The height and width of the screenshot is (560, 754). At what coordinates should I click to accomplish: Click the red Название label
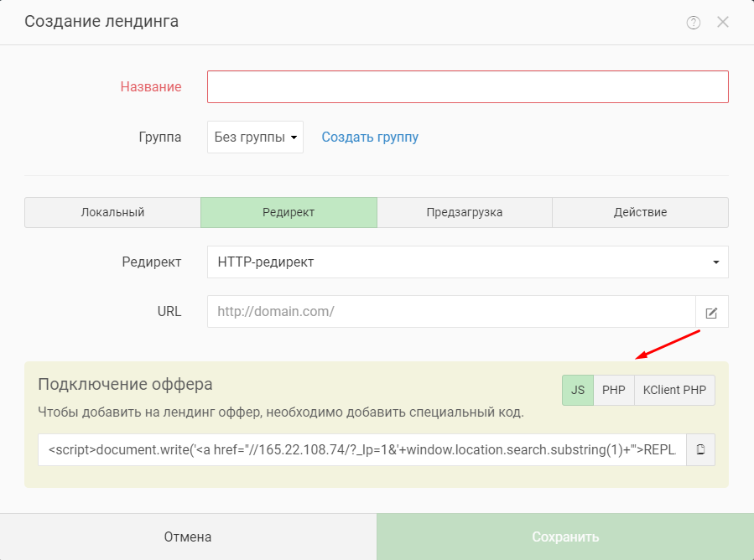pyautogui.click(x=151, y=87)
